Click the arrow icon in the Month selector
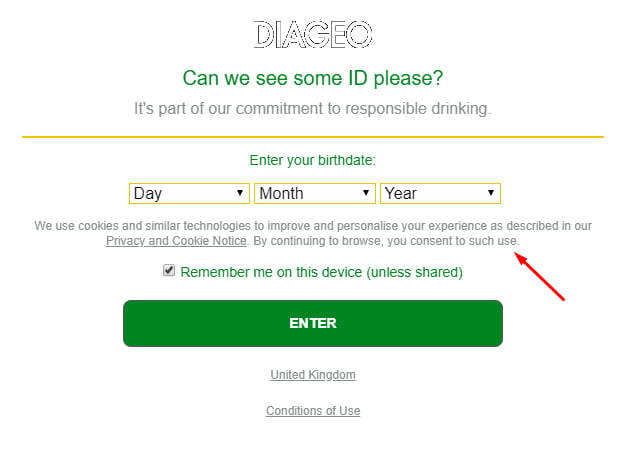This screenshot has width=617, height=453. (x=366, y=193)
